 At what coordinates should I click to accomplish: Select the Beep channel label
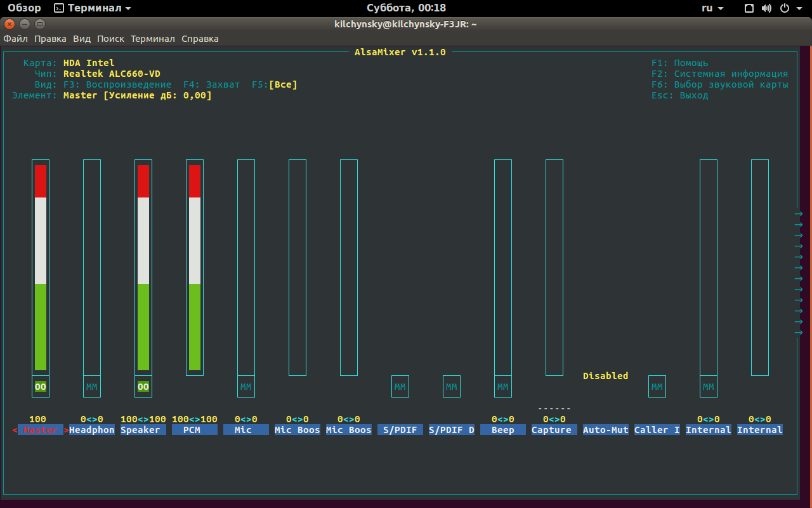pos(503,430)
